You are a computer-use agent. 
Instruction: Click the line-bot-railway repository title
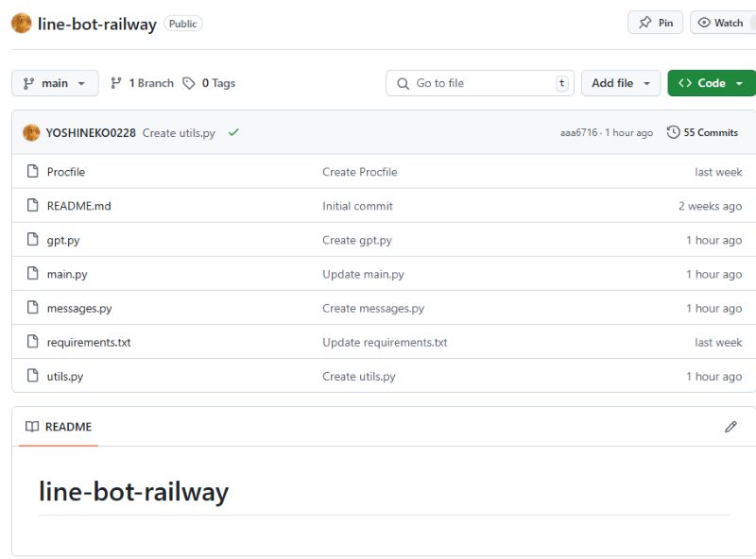[97, 25]
